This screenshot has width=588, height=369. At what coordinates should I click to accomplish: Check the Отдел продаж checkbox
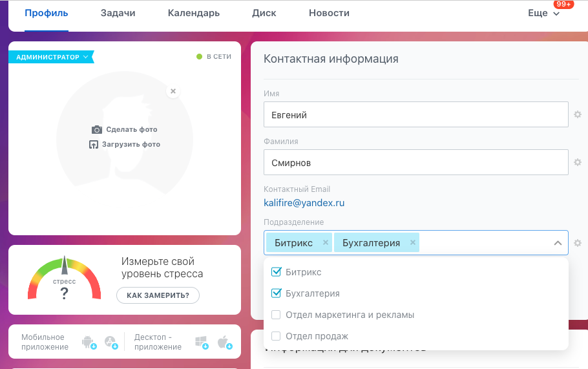[276, 336]
